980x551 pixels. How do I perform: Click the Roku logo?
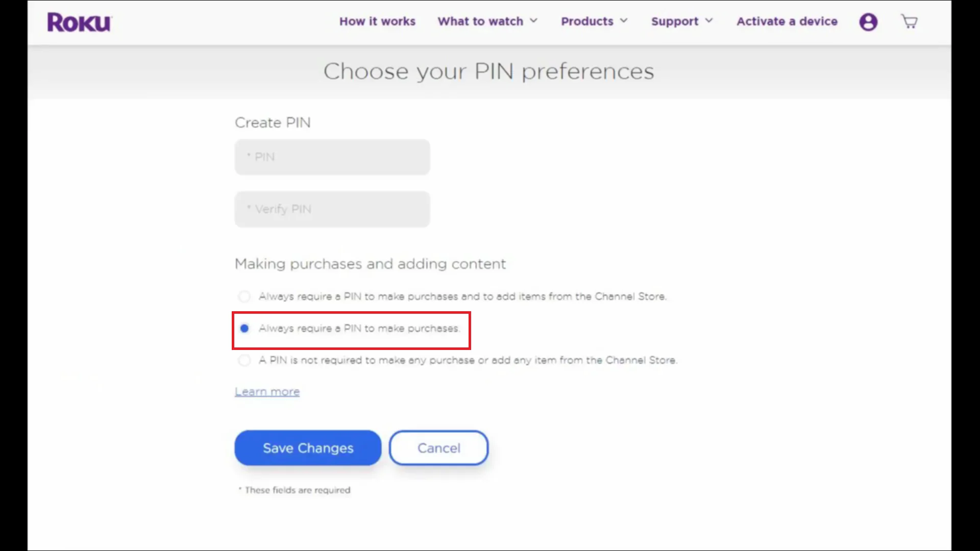click(x=79, y=22)
